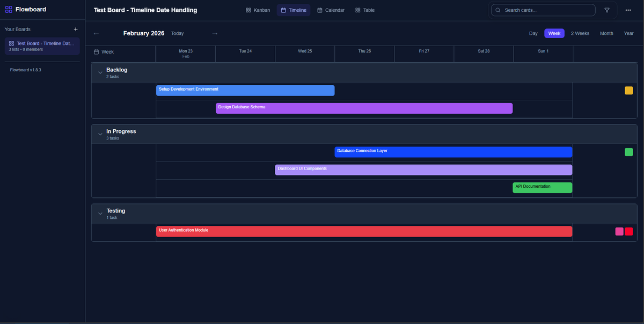Set timeline scale to Month

point(606,33)
